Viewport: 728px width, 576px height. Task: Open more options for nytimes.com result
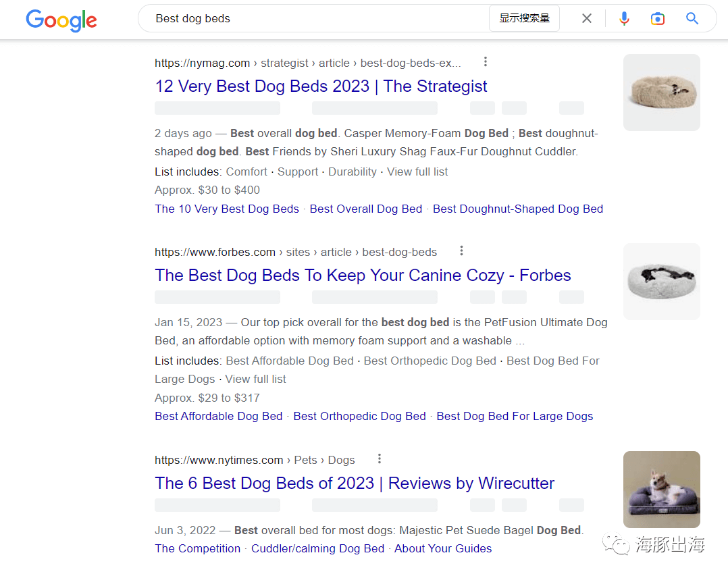click(379, 459)
